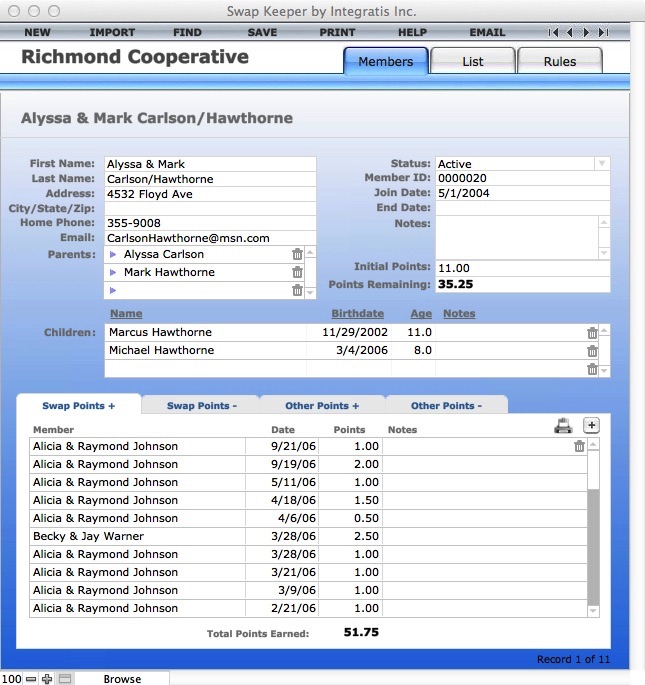The width and height of the screenshot is (645, 685).
Task: Click FIND in the toolbar
Action: pyautogui.click(x=187, y=32)
